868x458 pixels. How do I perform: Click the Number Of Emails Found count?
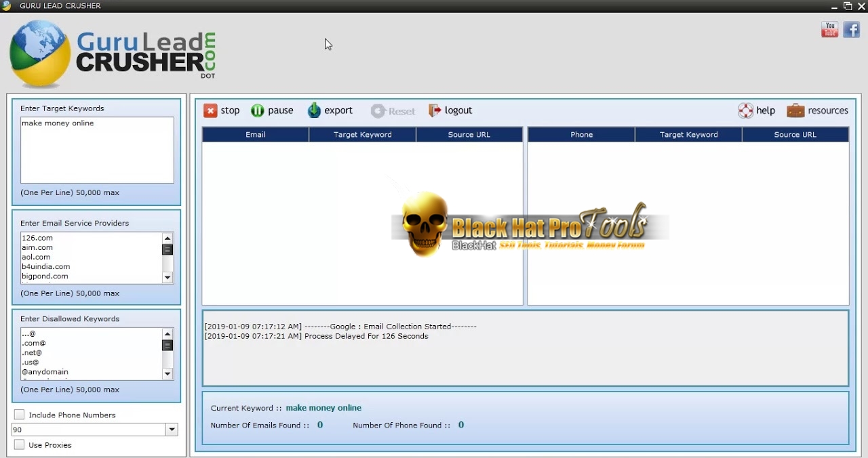(320, 425)
